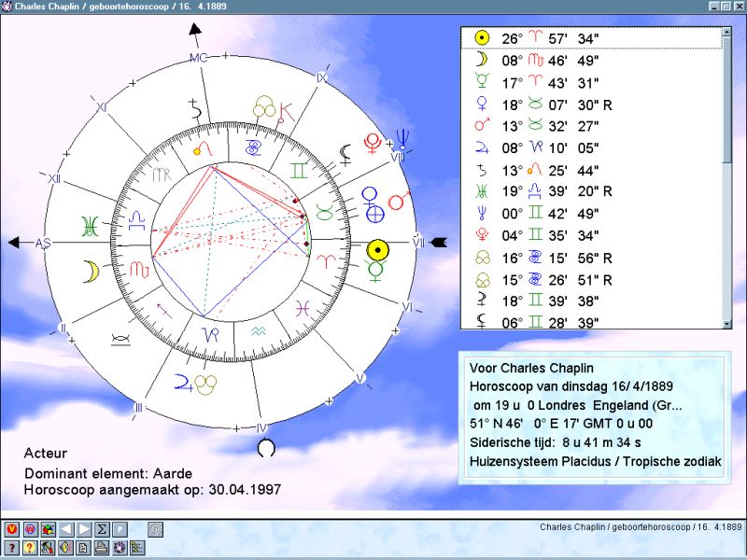Click the document copy icon
Viewport: 747px width, 560px height.
coord(84,548)
